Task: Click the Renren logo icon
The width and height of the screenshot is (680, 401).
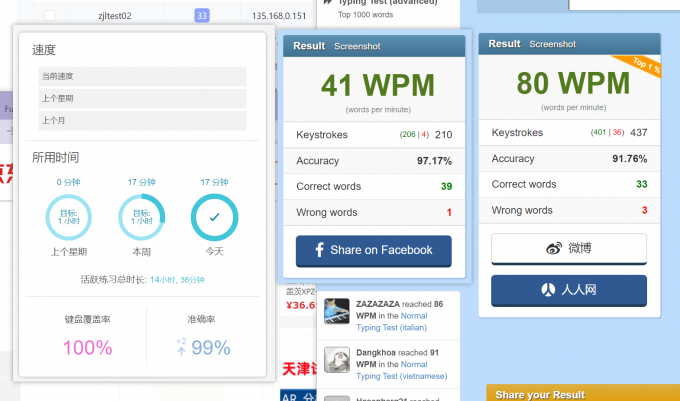Action: coord(548,289)
